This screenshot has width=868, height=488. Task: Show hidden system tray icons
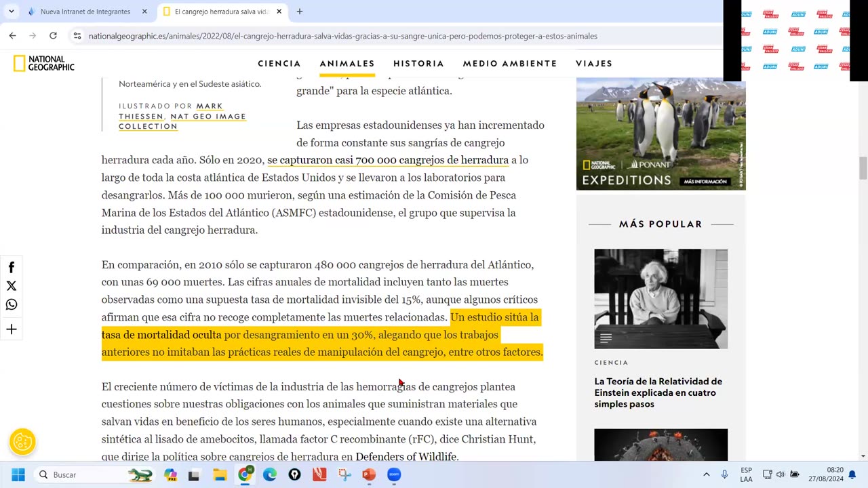[706, 474]
